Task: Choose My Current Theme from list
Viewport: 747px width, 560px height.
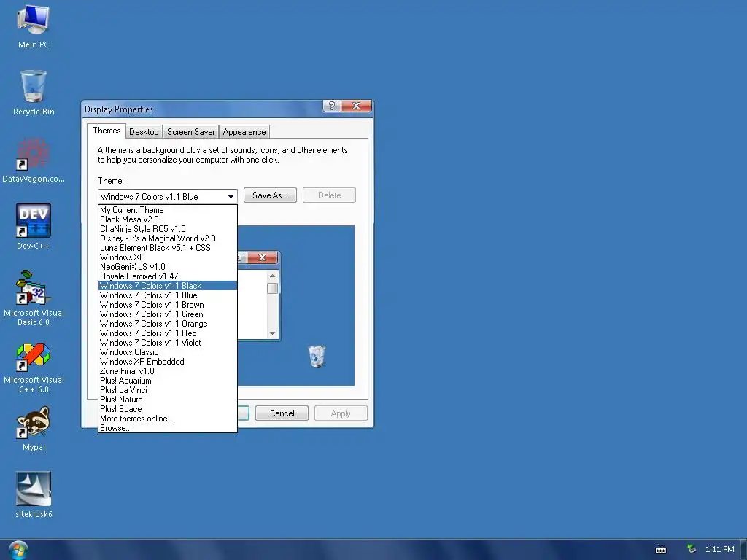Action: (x=168, y=210)
